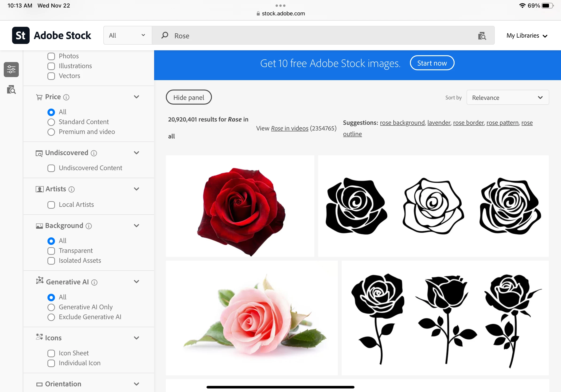Open the red rose photo thumbnail
Image resolution: width=561 pixels, height=392 pixels.
click(240, 206)
